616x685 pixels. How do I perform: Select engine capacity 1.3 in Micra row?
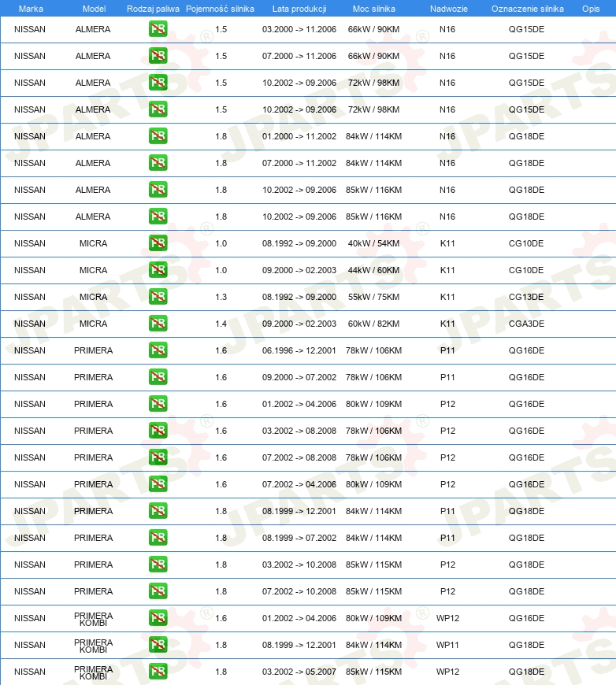click(221, 297)
